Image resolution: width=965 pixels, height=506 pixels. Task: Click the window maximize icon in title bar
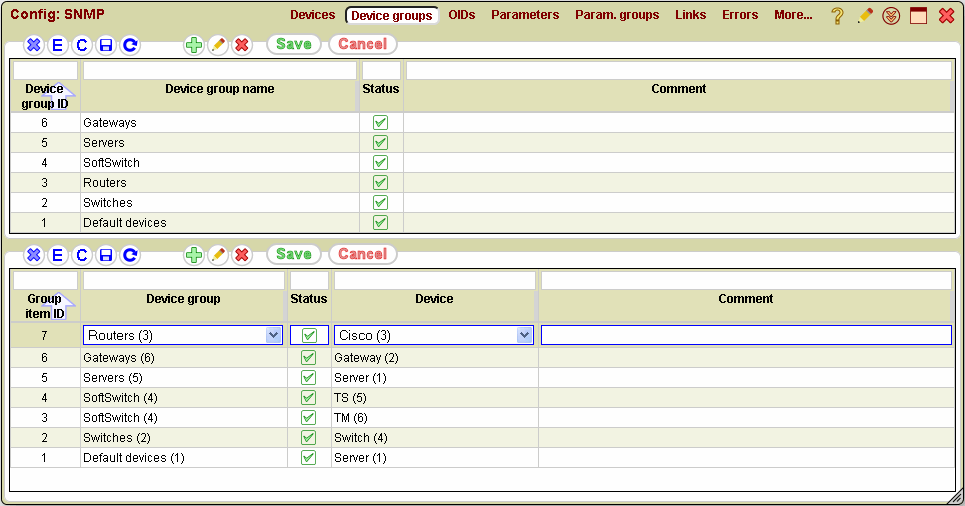[x=918, y=15]
